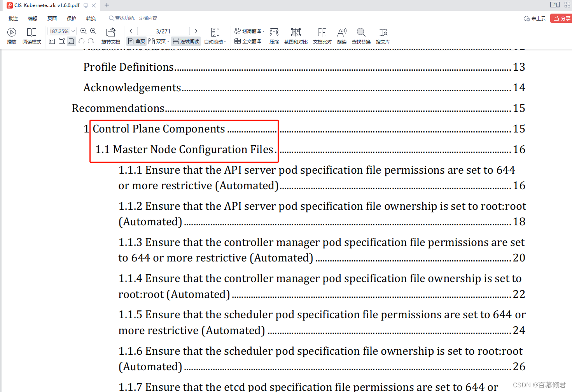The width and height of the screenshot is (572, 392).
Task: Click '1 Control Plane Components' entry
Action: 304,129
